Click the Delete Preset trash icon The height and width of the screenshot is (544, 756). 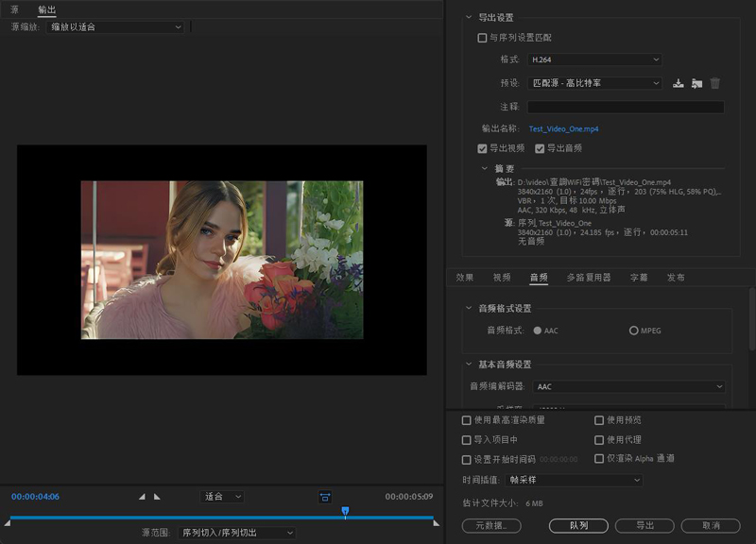coord(715,83)
